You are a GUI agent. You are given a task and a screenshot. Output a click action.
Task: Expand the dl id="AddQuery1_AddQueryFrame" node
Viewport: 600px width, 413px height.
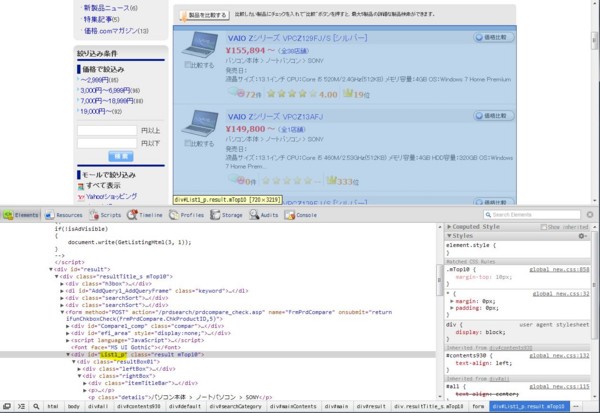(x=62, y=291)
